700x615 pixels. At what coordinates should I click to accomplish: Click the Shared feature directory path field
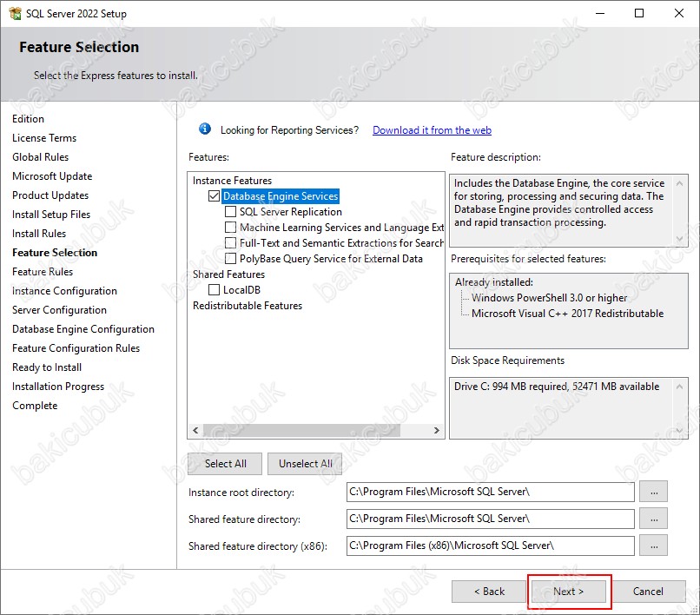click(x=490, y=519)
